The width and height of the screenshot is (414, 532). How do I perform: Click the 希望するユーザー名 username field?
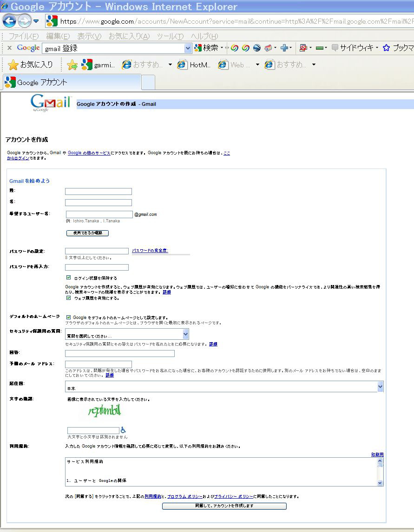click(99, 214)
